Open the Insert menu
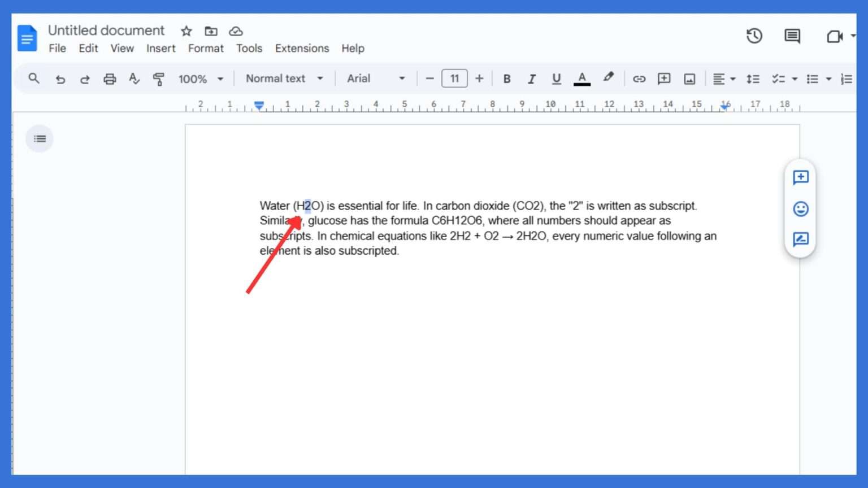 coord(160,49)
